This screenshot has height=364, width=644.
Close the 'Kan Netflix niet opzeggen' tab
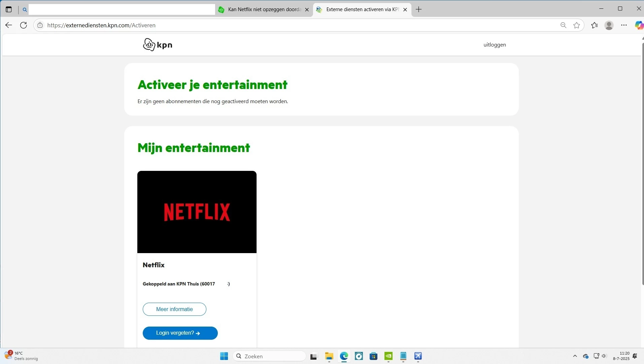coord(307,10)
